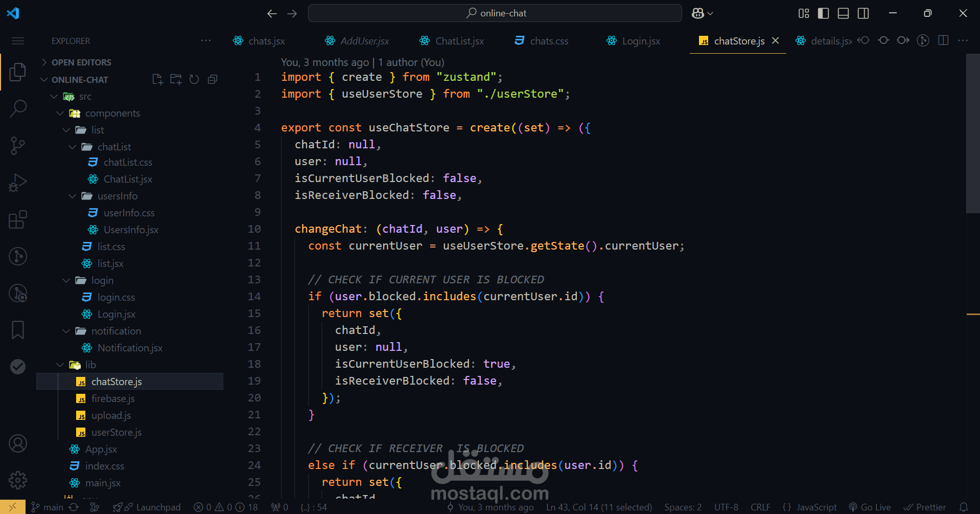Image resolution: width=980 pixels, height=514 pixels.
Task: Collapse the src folder
Action: [54, 96]
